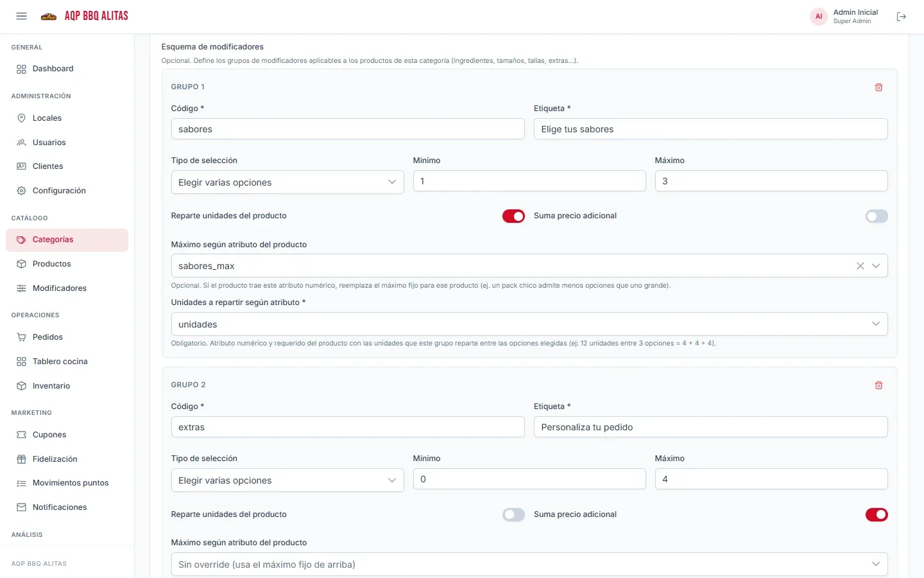Open the Admin Inicial user profile

click(844, 17)
